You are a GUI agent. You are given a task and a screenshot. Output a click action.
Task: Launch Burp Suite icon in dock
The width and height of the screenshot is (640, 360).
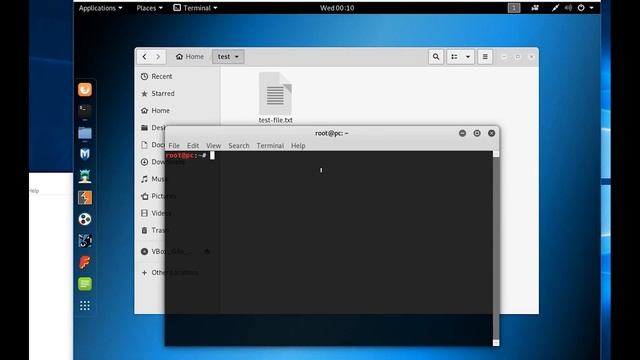pos(85,198)
